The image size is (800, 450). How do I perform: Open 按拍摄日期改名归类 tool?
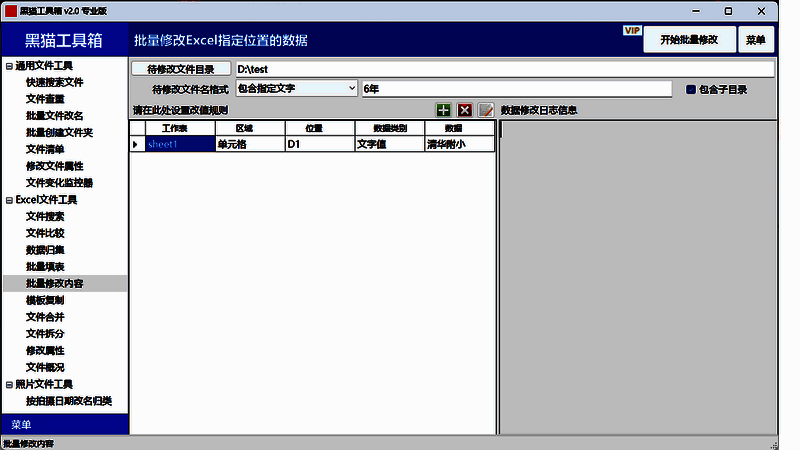(69, 401)
